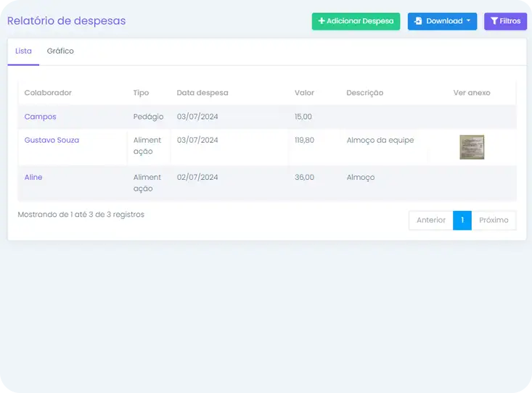Sort by the Data despesa column

(x=202, y=93)
